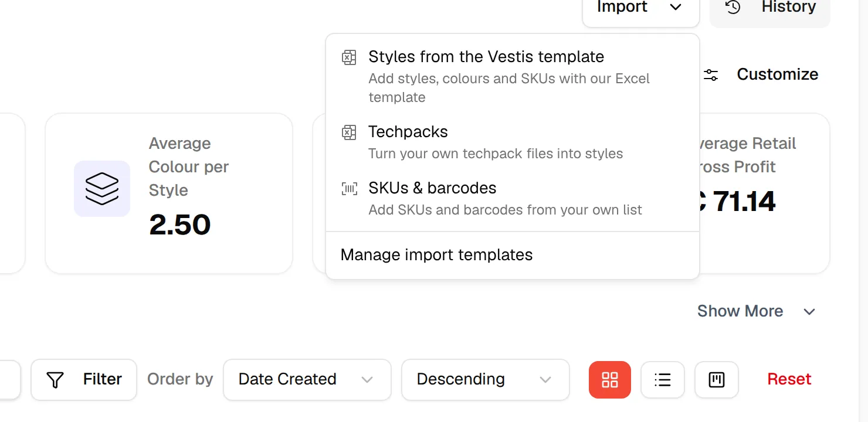Click the layers icon in Average Colour card

[102, 189]
